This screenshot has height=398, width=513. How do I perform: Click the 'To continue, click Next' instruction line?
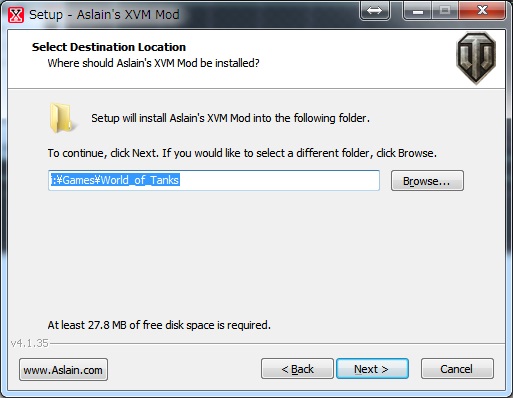tap(242, 153)
